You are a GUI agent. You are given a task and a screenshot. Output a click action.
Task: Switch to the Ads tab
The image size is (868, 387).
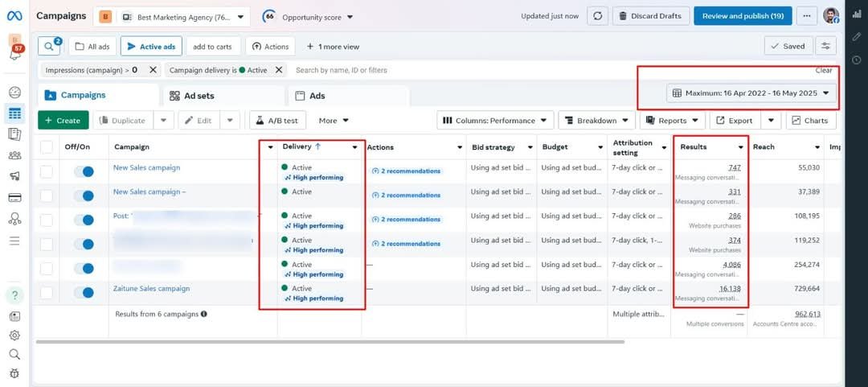(x=316, y=96)
